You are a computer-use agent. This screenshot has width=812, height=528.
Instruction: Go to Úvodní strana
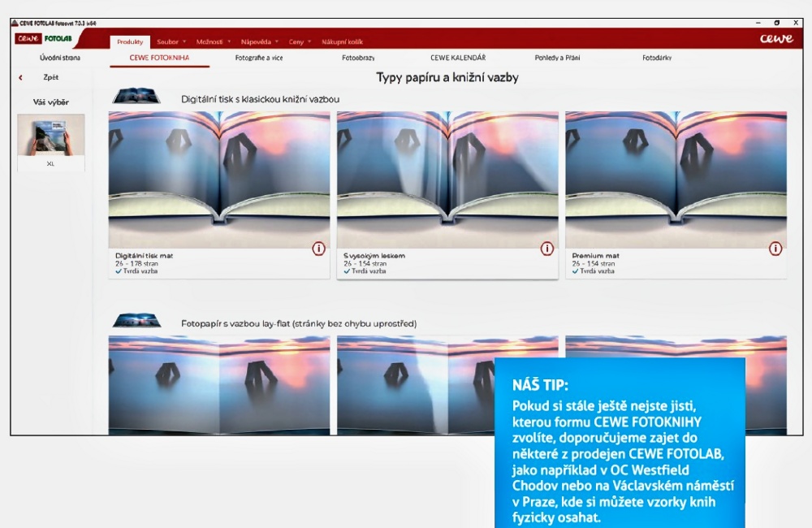coord(60,58)
